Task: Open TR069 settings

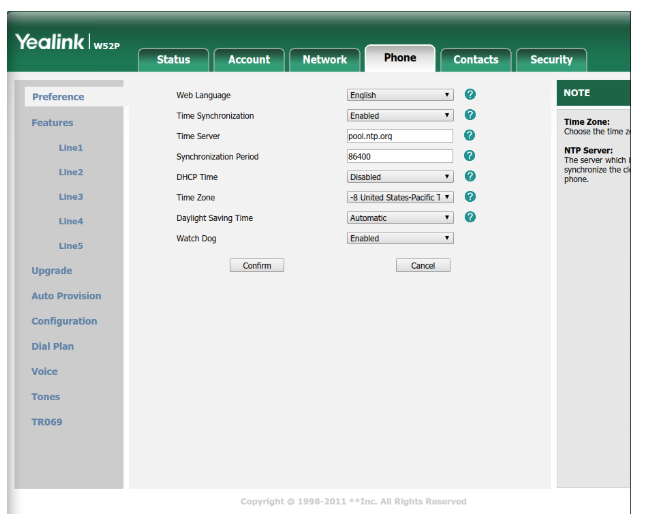Action: (x=47, y=422)
